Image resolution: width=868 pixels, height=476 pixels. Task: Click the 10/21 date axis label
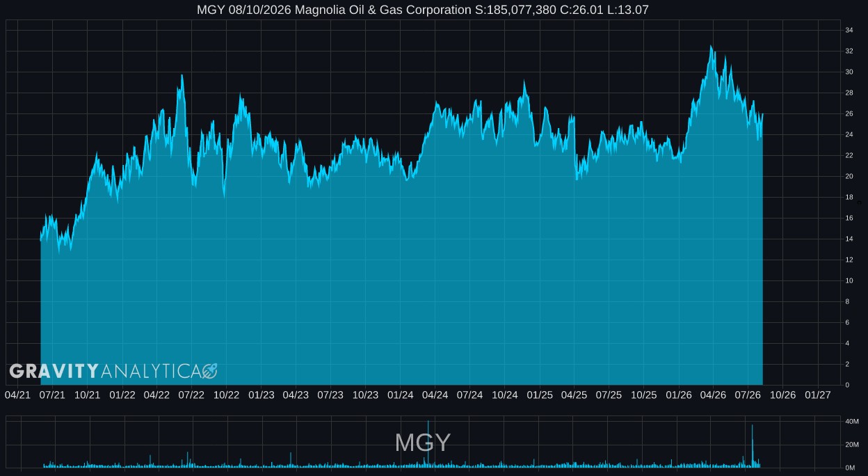(87, 395)
